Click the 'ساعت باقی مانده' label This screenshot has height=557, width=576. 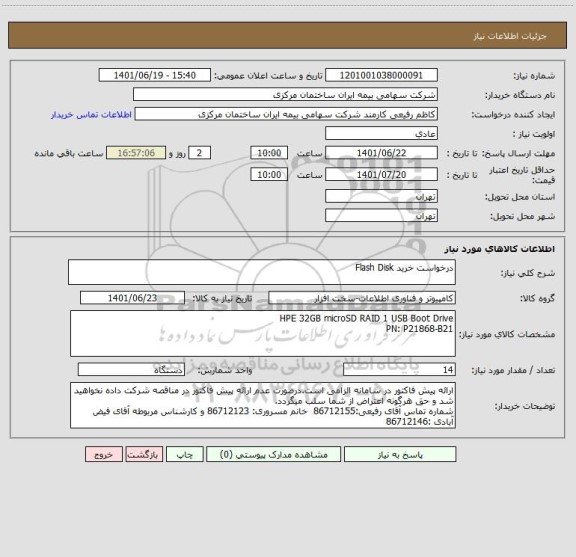pos(69,153)
